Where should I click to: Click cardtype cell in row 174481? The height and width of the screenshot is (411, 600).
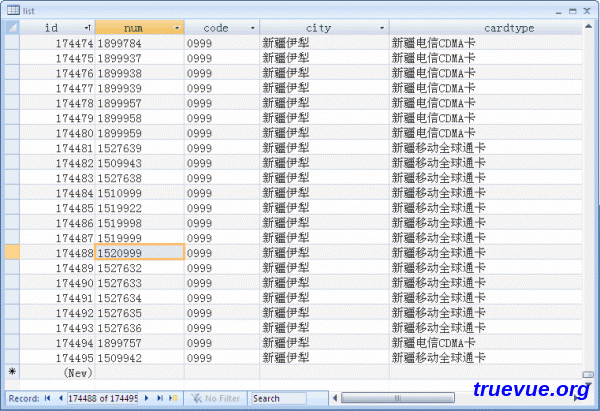486,148
